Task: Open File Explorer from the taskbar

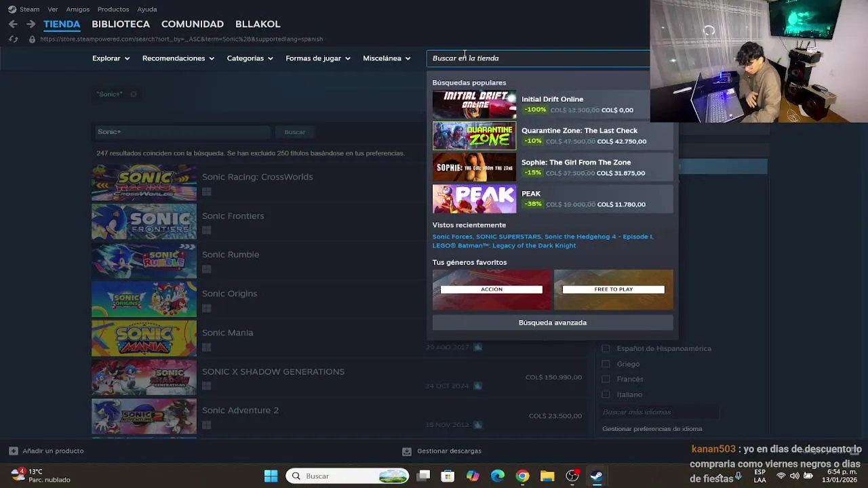Action: [547, 476]
